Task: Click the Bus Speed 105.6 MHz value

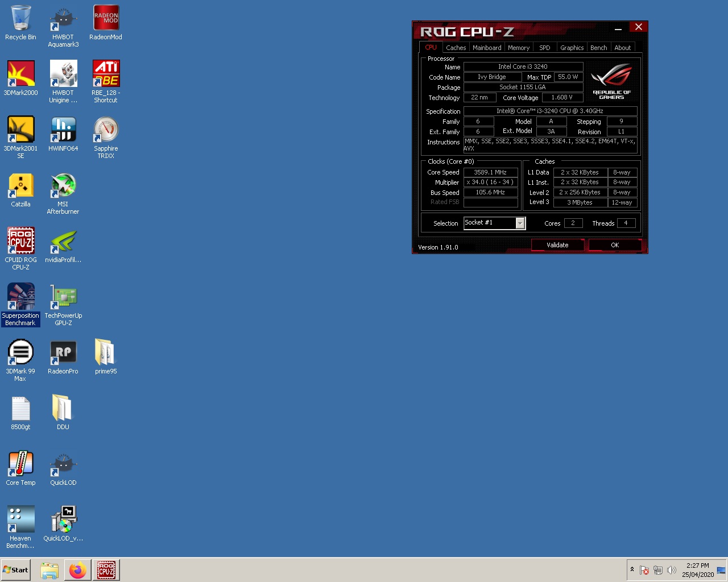Action: [490, 193]
